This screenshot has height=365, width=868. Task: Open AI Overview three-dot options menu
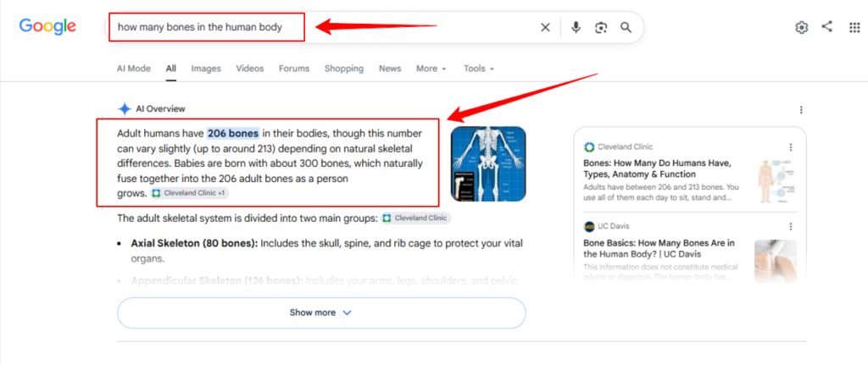coord(801,110)
